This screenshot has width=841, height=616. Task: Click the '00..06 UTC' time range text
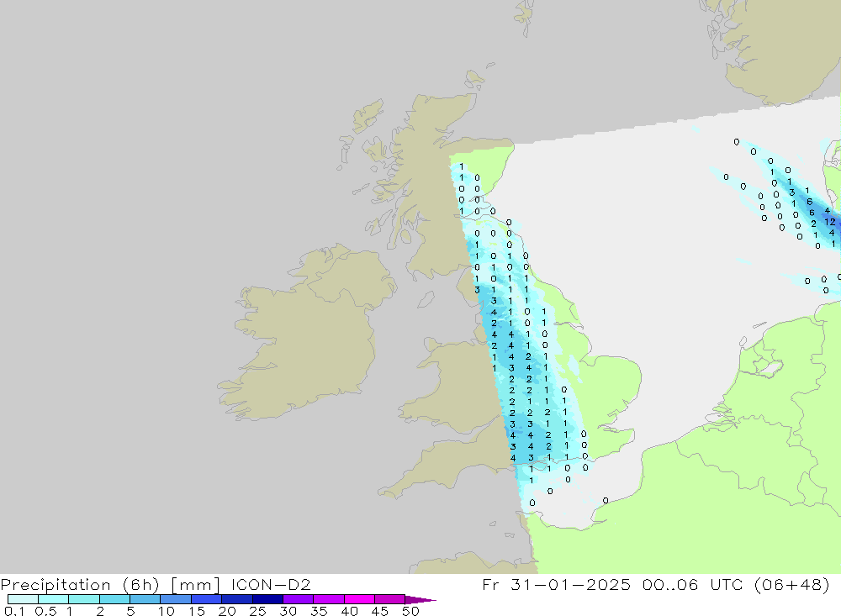[x=693, y=584]
